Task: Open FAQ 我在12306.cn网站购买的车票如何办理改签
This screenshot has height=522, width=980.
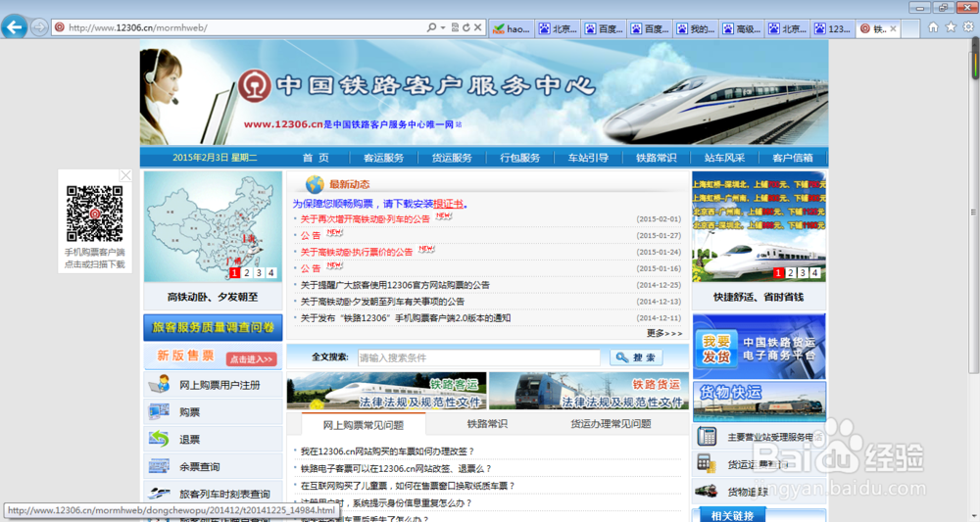Action: tap(387, 451)
